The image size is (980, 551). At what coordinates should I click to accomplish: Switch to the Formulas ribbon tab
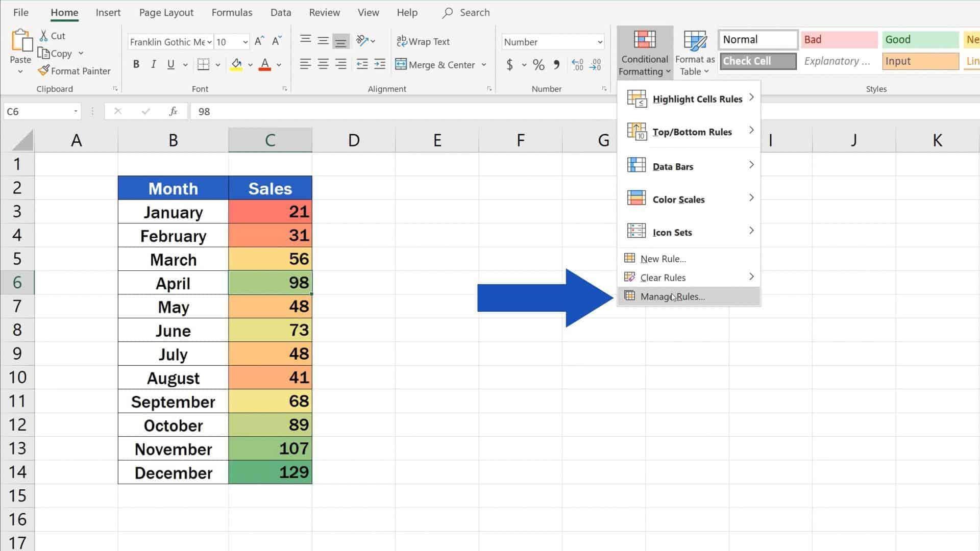click(232, 12)
